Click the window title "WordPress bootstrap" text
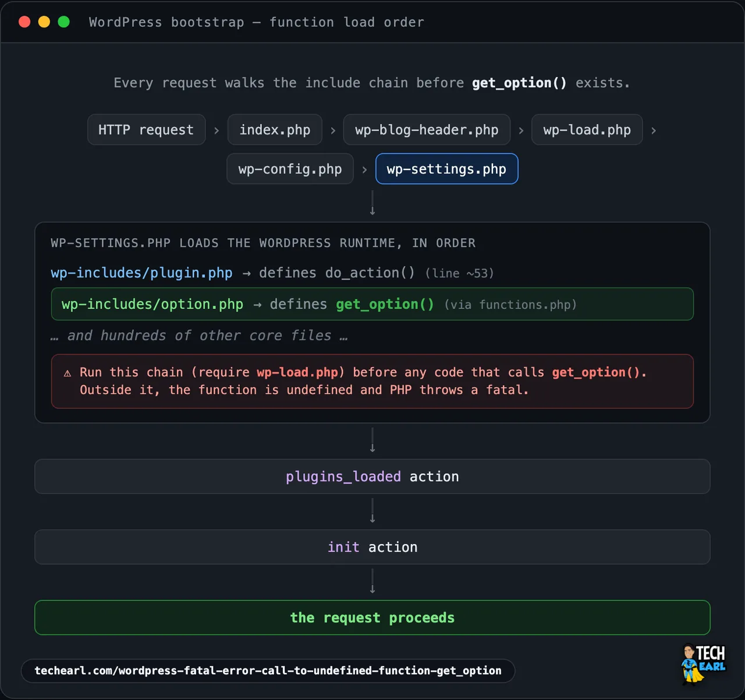 click(x=166, y=22)
